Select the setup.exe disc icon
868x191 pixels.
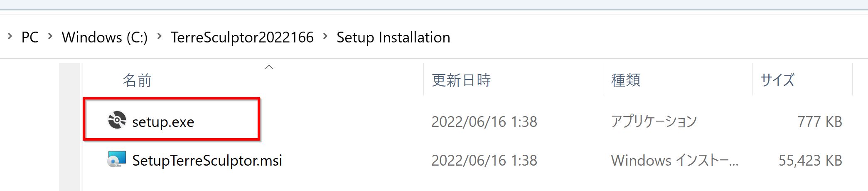(x=117, y=120)
